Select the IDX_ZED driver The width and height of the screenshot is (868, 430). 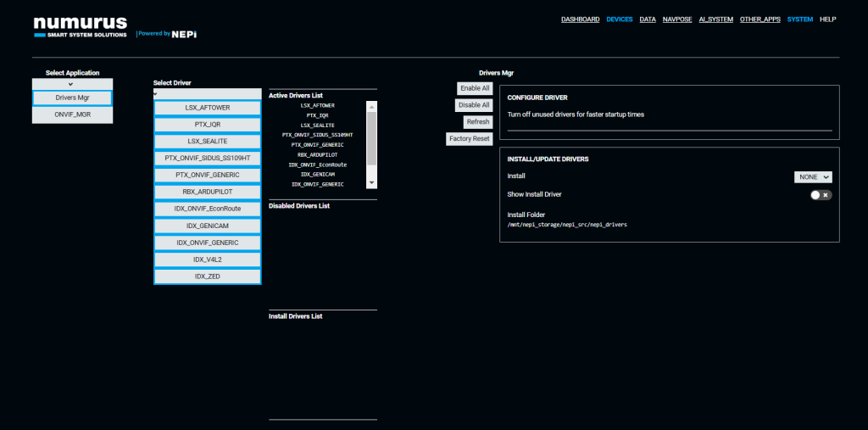[208, 276]
